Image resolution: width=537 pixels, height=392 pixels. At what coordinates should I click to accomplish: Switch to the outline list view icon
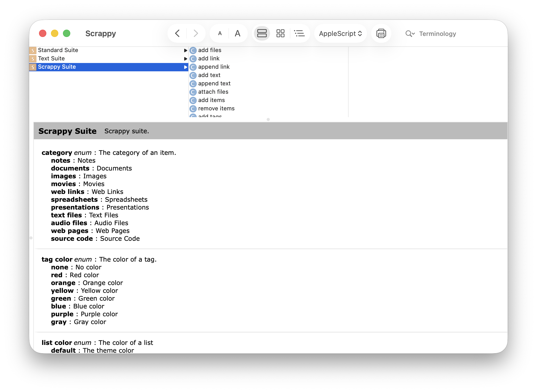(x=299, y=33)
